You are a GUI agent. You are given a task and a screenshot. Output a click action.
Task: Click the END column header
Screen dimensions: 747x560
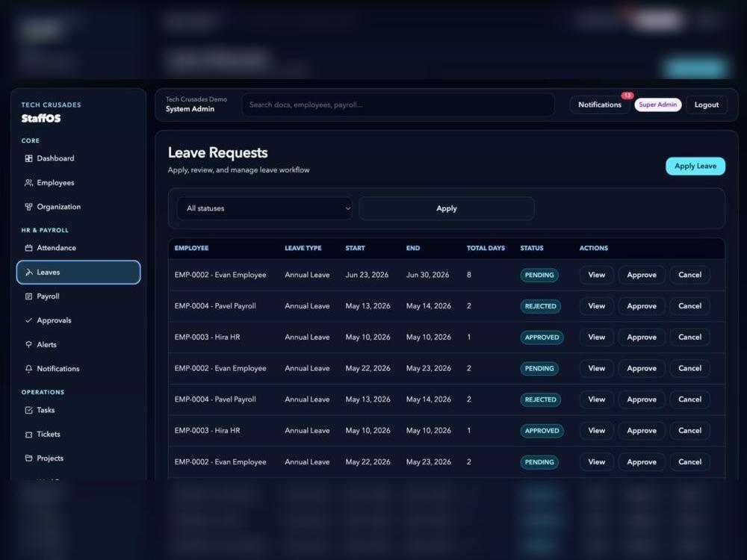pyautogui.click(x=413, y=248)
